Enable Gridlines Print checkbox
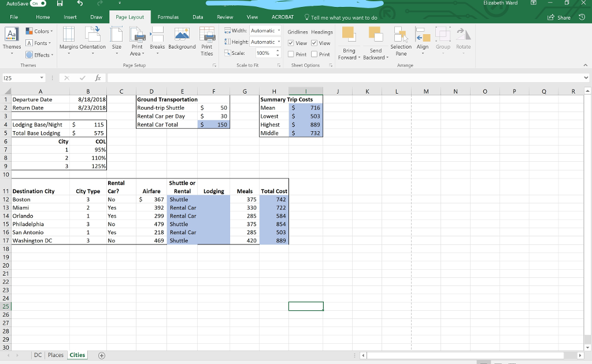Image resolution: width=592 pixels, height=364 pixels. (x=291, y=54)
